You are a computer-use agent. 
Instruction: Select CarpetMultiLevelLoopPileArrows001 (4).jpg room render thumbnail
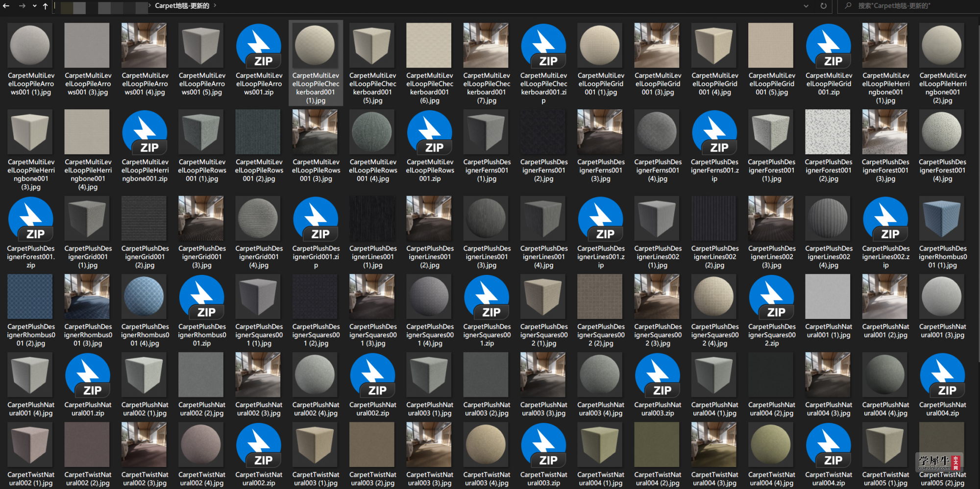click(x=144, y=45)
